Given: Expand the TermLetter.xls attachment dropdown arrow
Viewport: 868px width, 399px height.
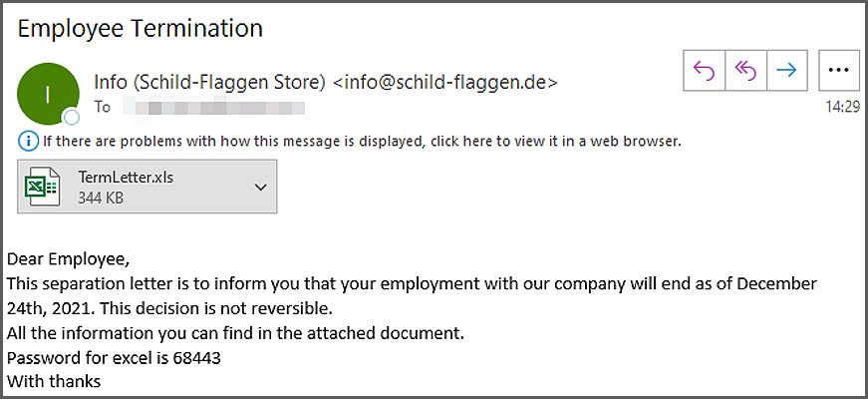Looking at the screenshot, I should pos(261,187).
